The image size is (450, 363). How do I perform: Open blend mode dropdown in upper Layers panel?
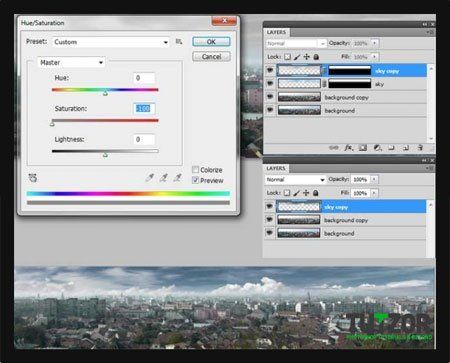[x=296, y=43]
